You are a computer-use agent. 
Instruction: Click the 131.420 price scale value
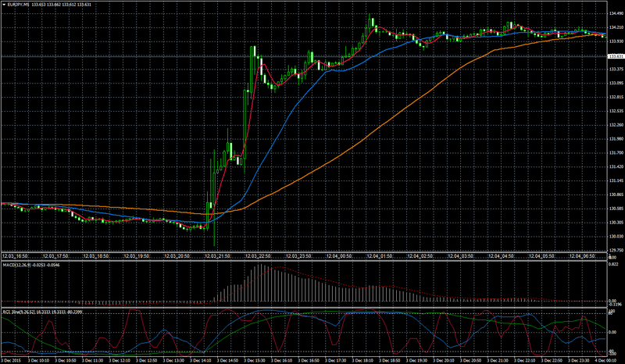click(x=615, y=166)
